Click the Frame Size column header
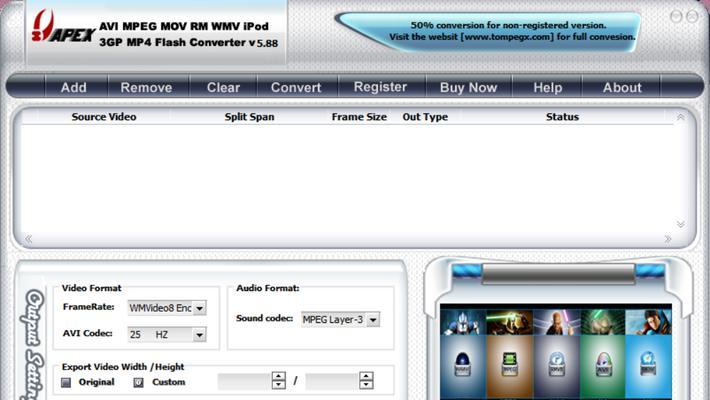This screenshot has height=400, width=710. [359, 117]
